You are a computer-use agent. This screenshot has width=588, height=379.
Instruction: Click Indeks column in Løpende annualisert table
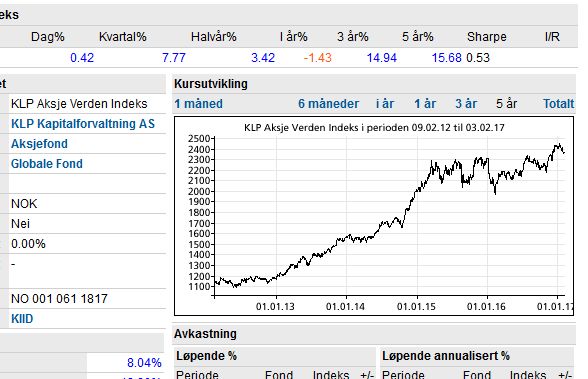tap(528, 375)
